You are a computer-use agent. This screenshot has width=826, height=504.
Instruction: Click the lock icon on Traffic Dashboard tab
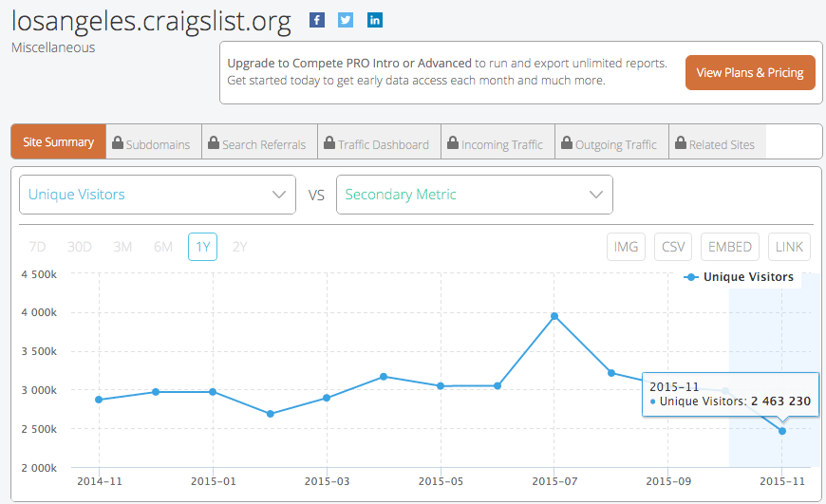coord(329,142)
